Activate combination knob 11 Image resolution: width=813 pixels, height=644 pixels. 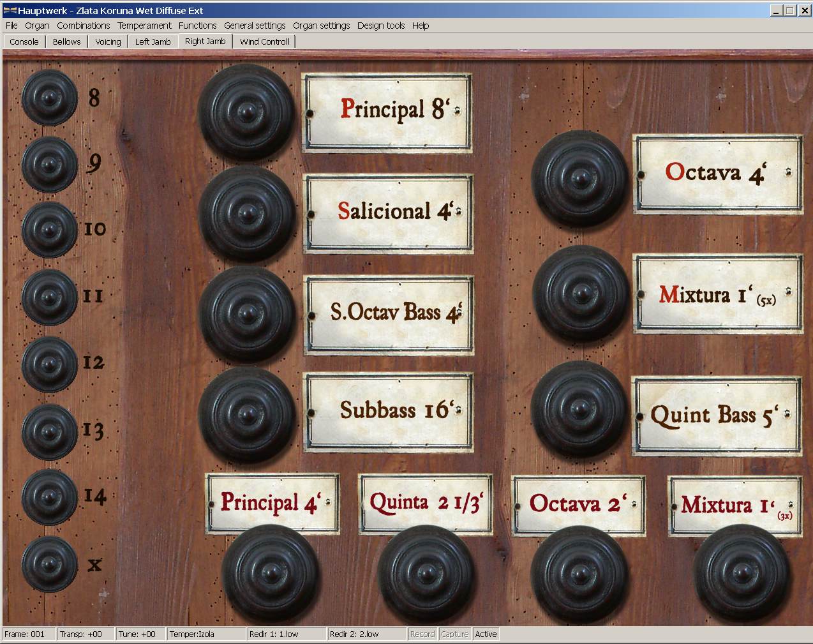[x=48, y=297]
